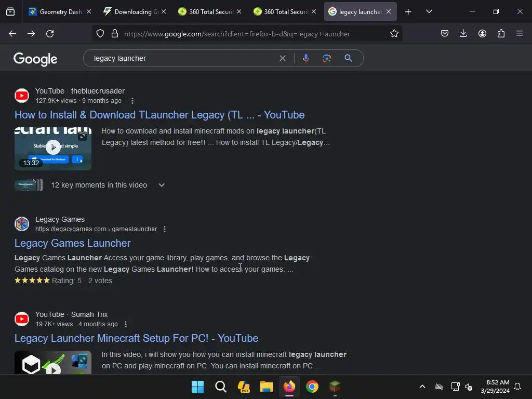Viewport: 532px width, 399px height.
Task: Go to Google home via logo
Action: coord(35,59)
